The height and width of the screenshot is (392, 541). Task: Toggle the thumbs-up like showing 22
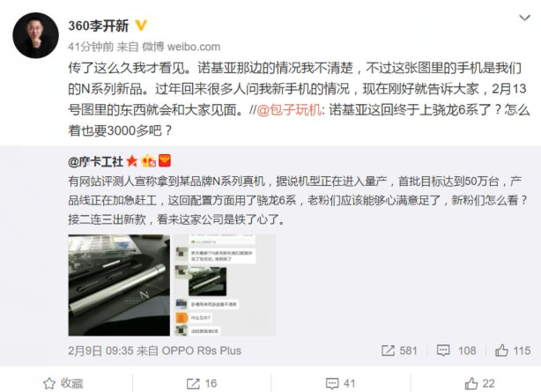(x=480, y=383)
